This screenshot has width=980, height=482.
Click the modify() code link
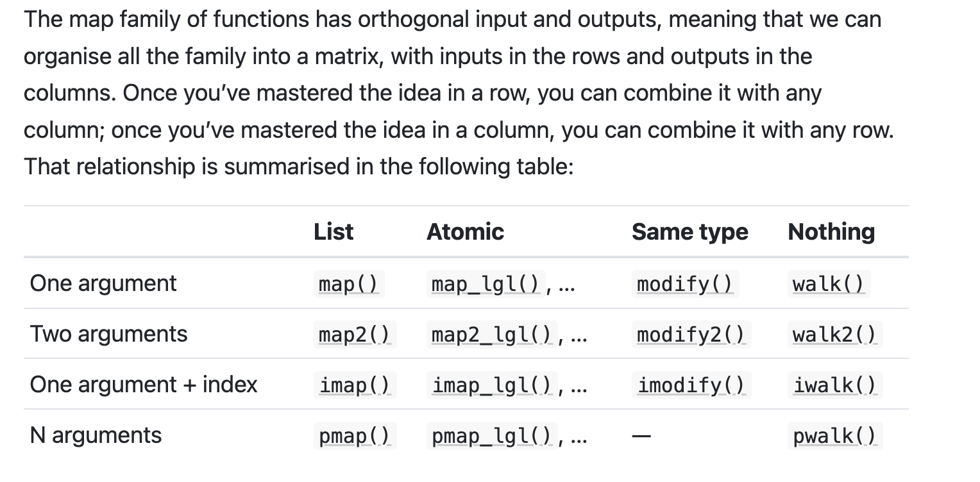pyautogui.click(x=684, y=284)
